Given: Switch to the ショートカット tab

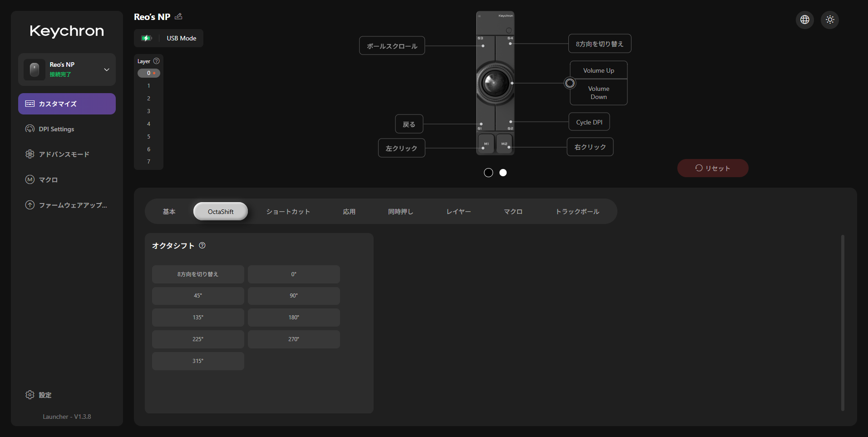Looking at the screenshot, I should point(288,212).
